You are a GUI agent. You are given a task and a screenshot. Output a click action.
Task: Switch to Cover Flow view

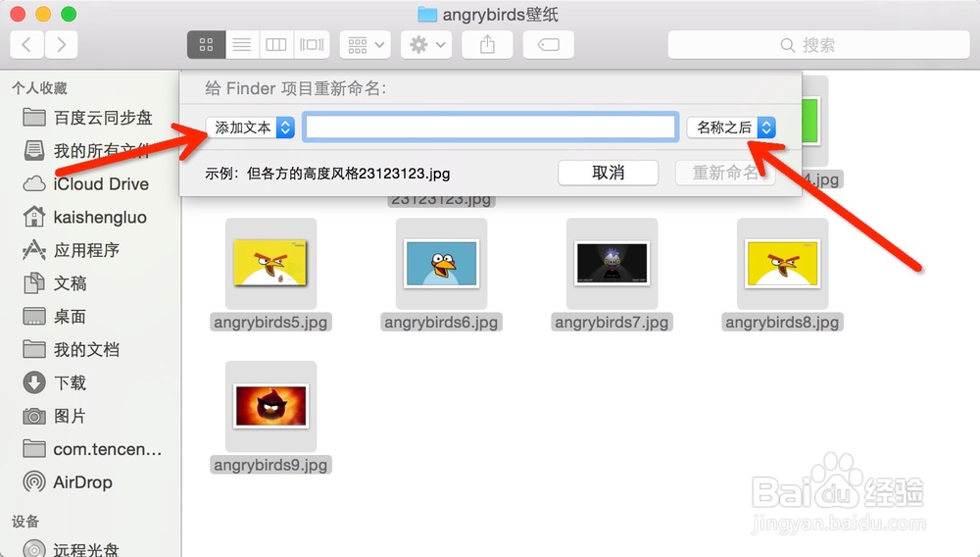[312, 44]
